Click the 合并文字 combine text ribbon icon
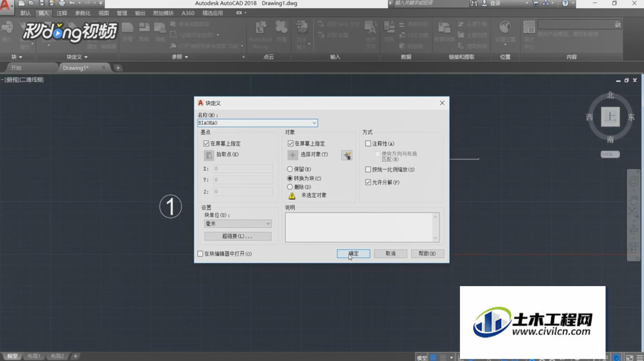This screenshot has height=361, width=644. click(371, 28)
